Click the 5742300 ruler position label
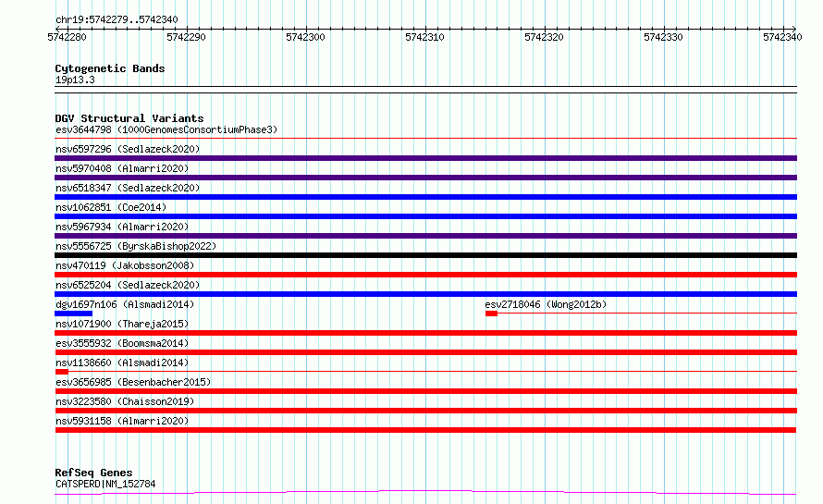The width and height of the screenshot is (823, 504). pyautogui.click(x=305, y=37)
